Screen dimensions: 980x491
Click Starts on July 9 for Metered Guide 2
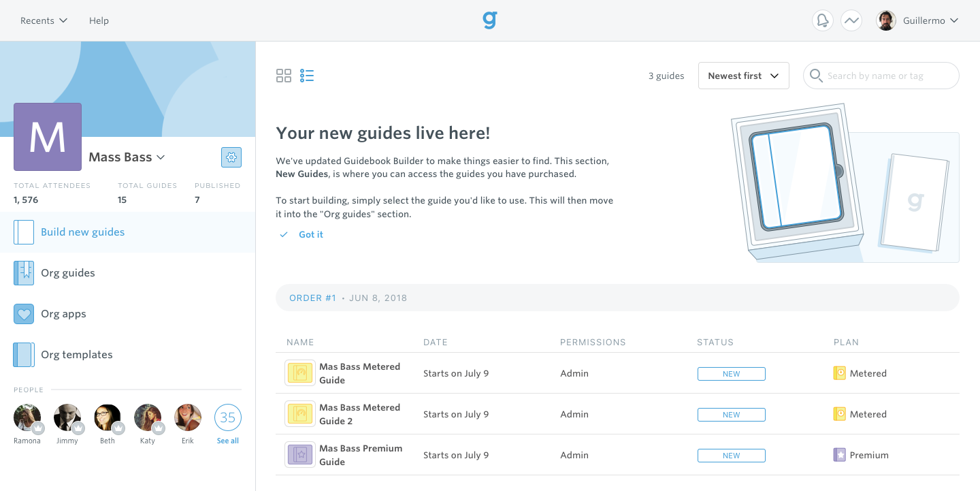tap(456, 414)
